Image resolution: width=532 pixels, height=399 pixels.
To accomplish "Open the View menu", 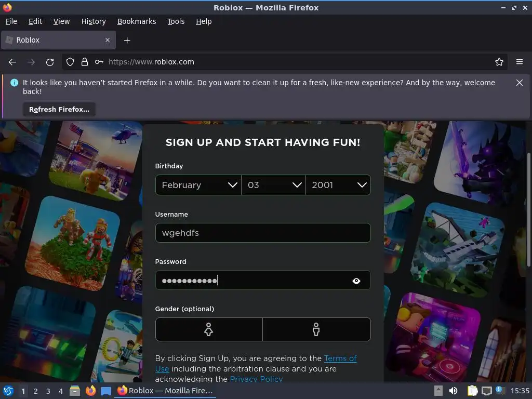I will tap(61, 21).
